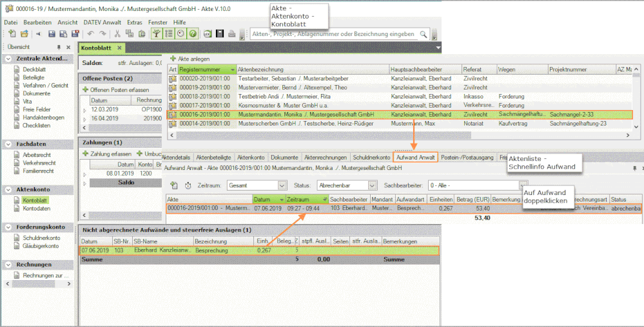This screenshot has height=327, width=644.
Task: Click the tree structure view icon
Action: pos(157,34)
